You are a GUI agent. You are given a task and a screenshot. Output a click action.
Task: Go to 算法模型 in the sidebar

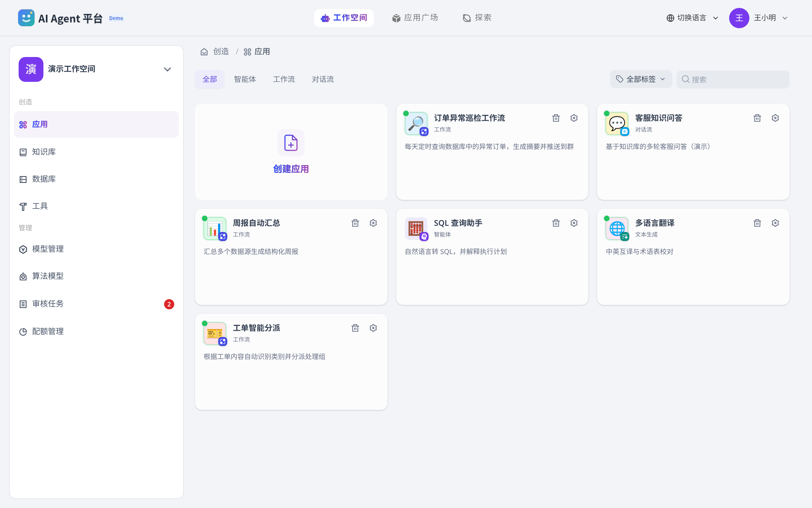tap(96, 276)
